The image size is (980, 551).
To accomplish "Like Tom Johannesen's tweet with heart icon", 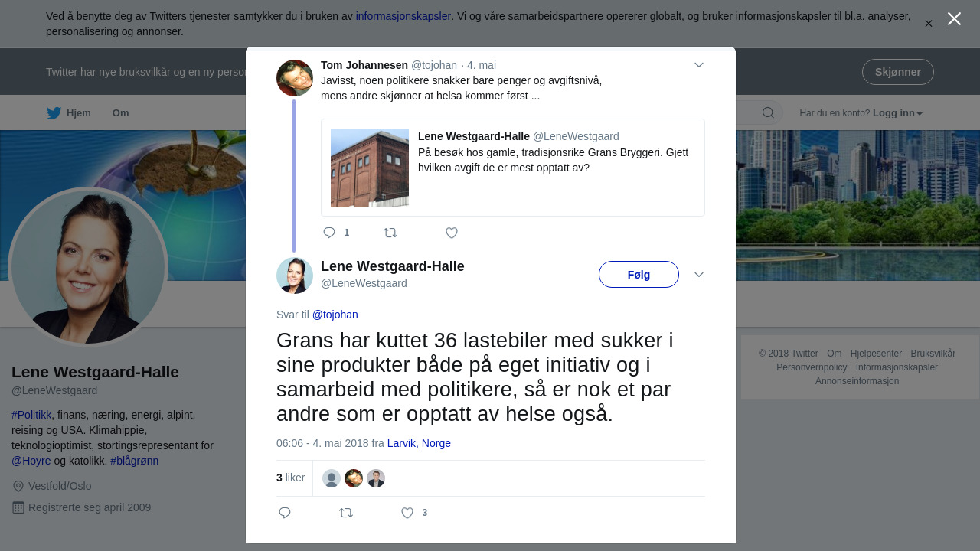I will (x=452, y=233).
